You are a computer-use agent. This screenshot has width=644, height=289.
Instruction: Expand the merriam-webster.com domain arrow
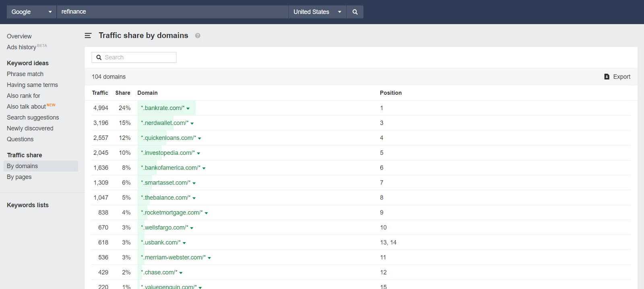click(x=209, y=258)
